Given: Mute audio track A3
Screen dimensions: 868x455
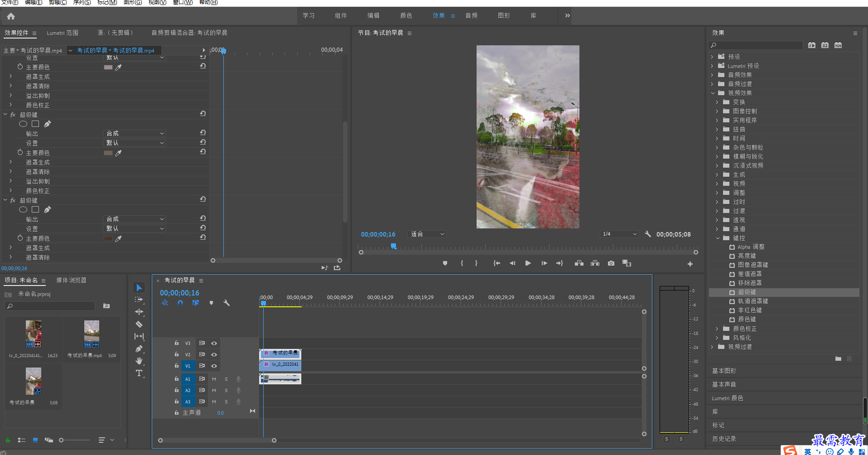Looking at the screenshot, I should coord(214,402).
